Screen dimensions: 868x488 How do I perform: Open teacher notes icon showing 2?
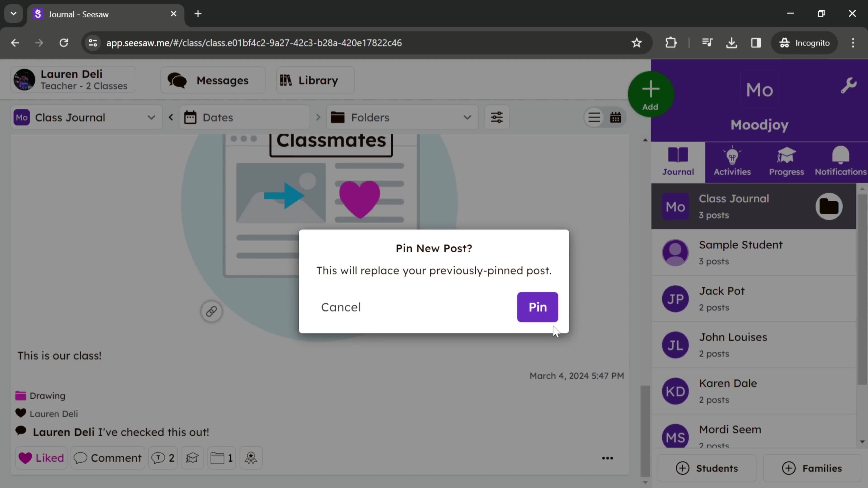pyautogui.click(x=163, y=458)
